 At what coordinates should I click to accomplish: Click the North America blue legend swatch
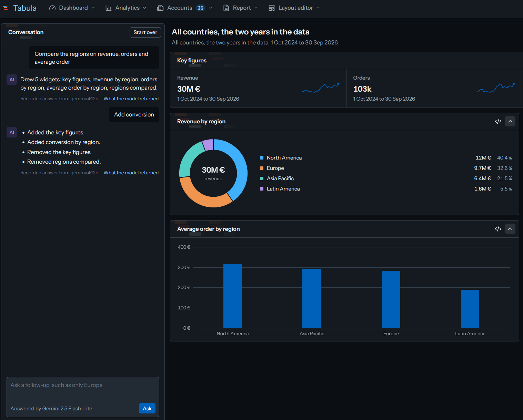coord(262,158)
